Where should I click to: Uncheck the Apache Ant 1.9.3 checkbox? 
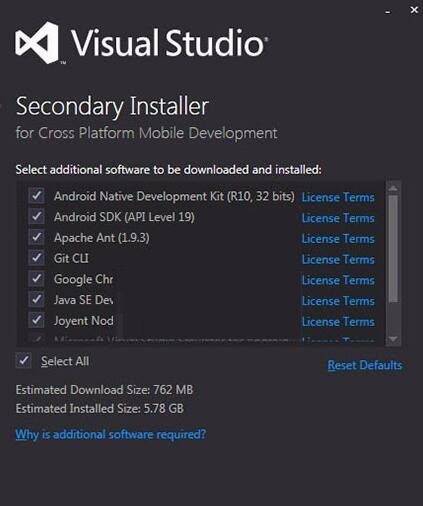(x=36, y=237)
